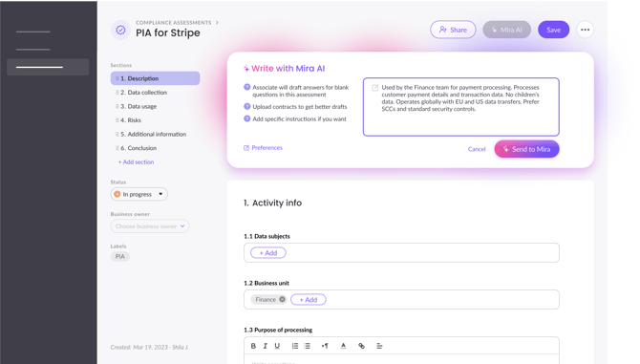Viewport: 640px width, 364px height.
Task: Click the + Add section link
Action: [x=136, y=162]
